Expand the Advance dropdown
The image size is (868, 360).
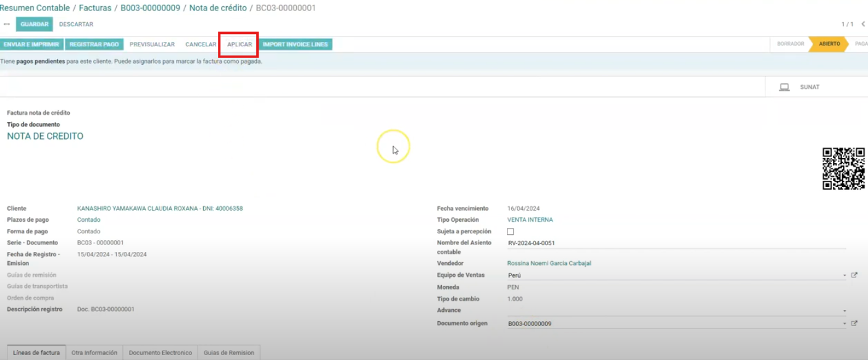coord(844,311)
